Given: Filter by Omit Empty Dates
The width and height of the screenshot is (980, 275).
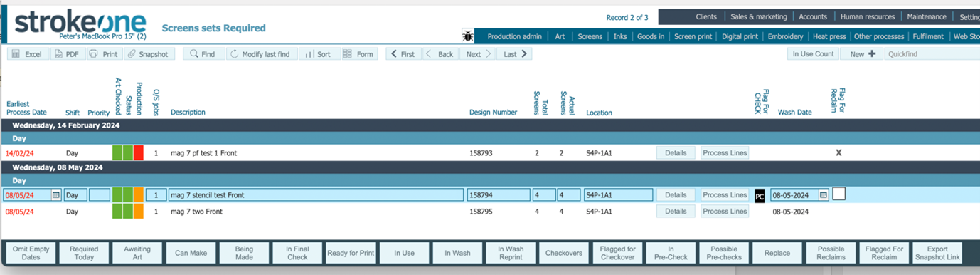Looking at the screenshot, I should 31,253.
